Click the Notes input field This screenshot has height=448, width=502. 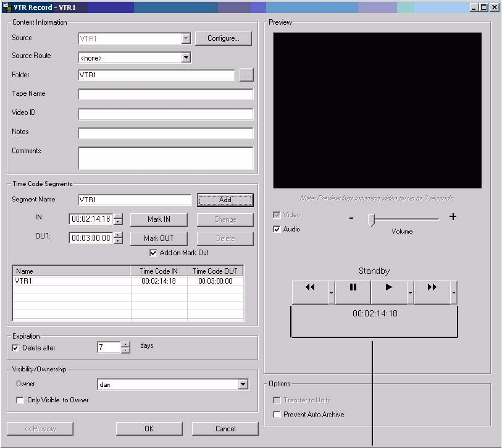[x=165, y=133]
